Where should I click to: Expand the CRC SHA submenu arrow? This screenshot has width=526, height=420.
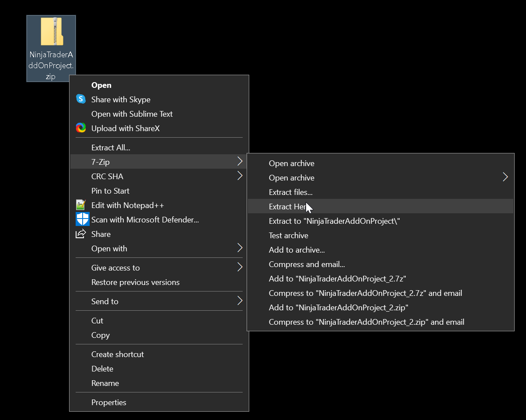pyautogui.click(x=240, y=176)
